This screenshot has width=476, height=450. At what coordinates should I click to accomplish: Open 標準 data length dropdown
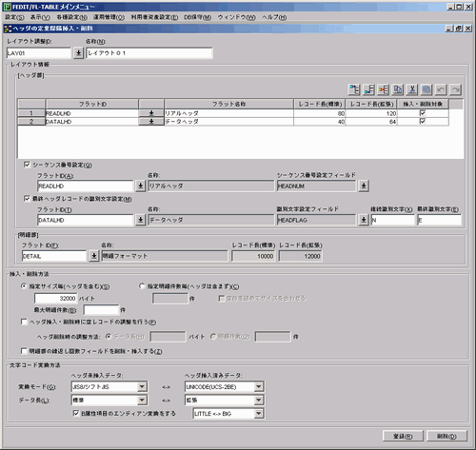pos(142,401)
